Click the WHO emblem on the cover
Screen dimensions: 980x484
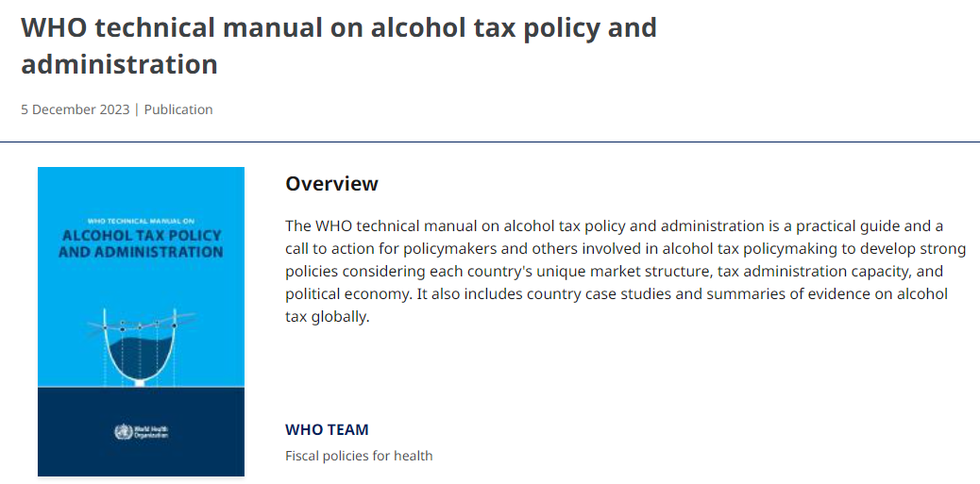tap(122, 433)
